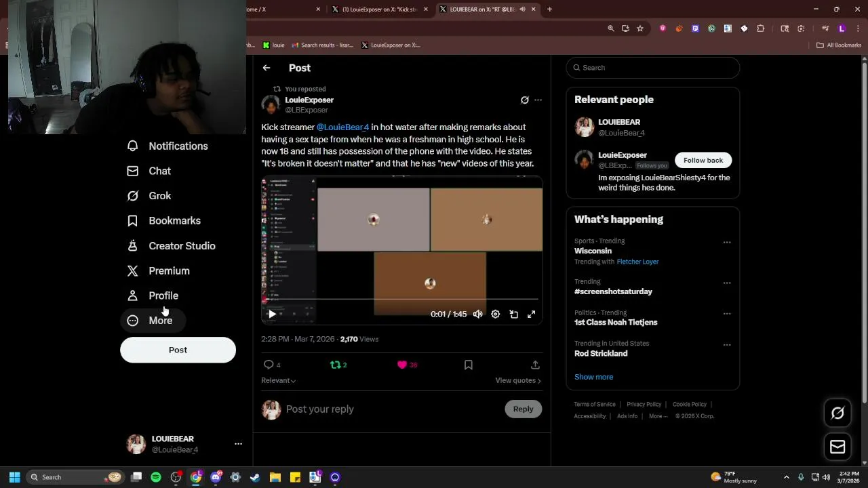Open Steam from taskbar
This screenshot has width=868, height=488.
[x=255, y=477]
